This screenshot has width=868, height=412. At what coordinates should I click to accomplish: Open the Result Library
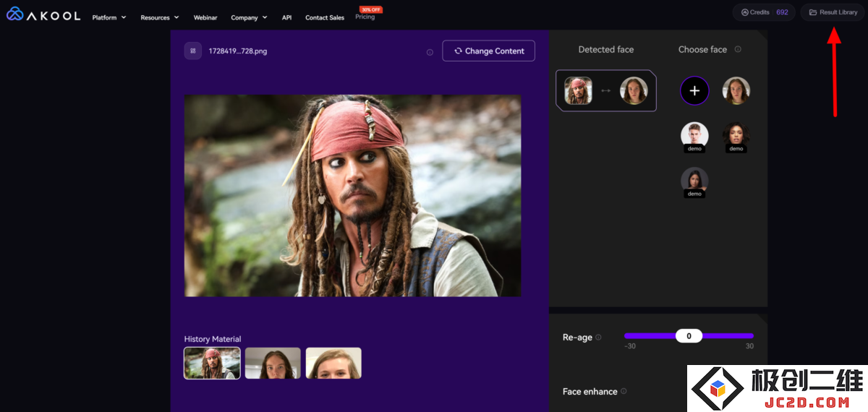click(x=833, y=12)
